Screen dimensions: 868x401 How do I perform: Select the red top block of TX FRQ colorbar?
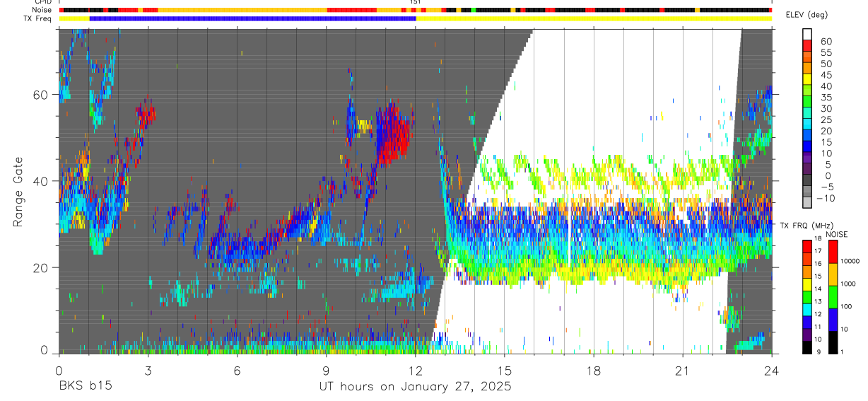807,246
